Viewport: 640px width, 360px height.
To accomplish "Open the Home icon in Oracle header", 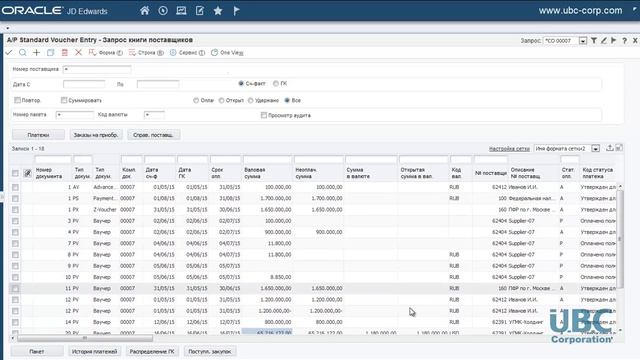I will [x=144, y=11].
